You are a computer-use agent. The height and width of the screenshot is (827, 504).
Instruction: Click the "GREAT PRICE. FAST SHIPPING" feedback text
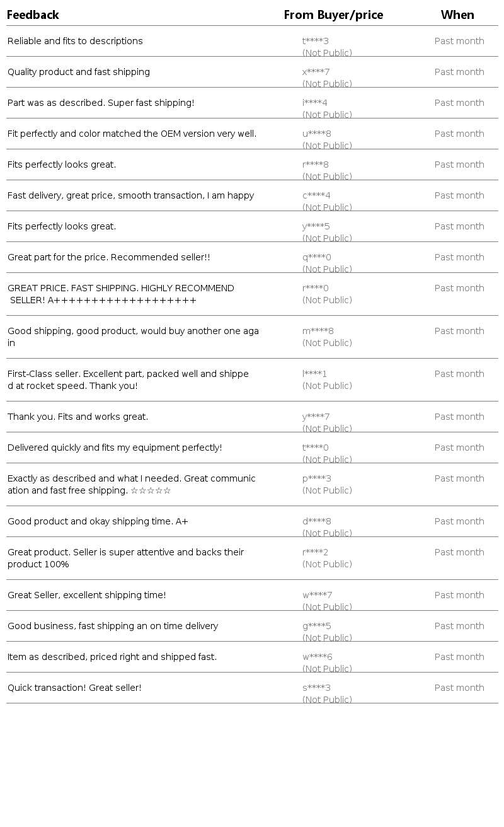pos(120,294)
